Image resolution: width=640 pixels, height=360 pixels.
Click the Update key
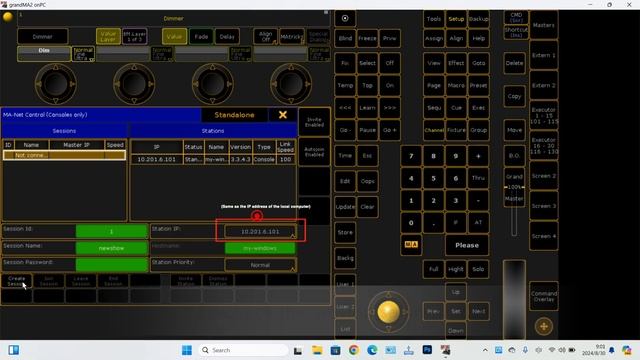click(345, 207)
